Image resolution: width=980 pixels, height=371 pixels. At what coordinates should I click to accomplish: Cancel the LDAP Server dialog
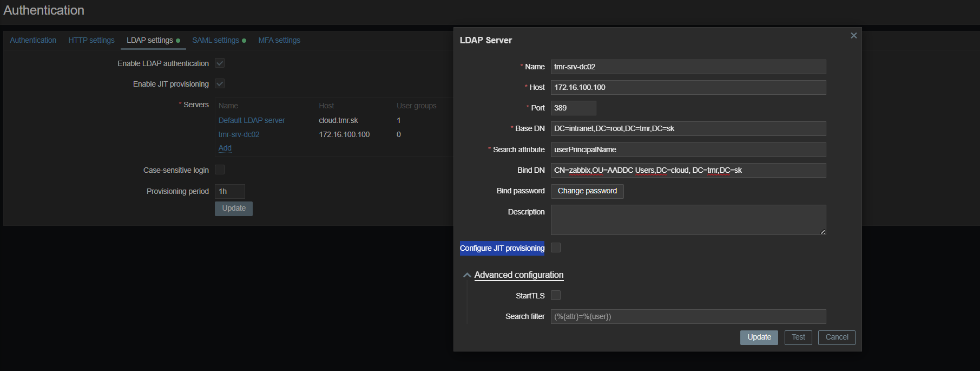pyautogui.click(x=837, y=337)
